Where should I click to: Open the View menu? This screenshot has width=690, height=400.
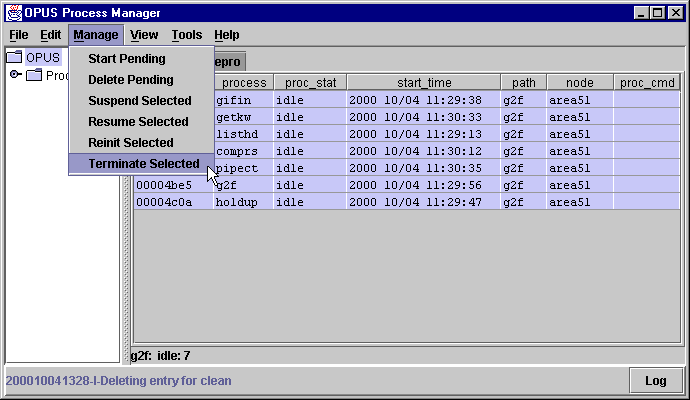144,35
